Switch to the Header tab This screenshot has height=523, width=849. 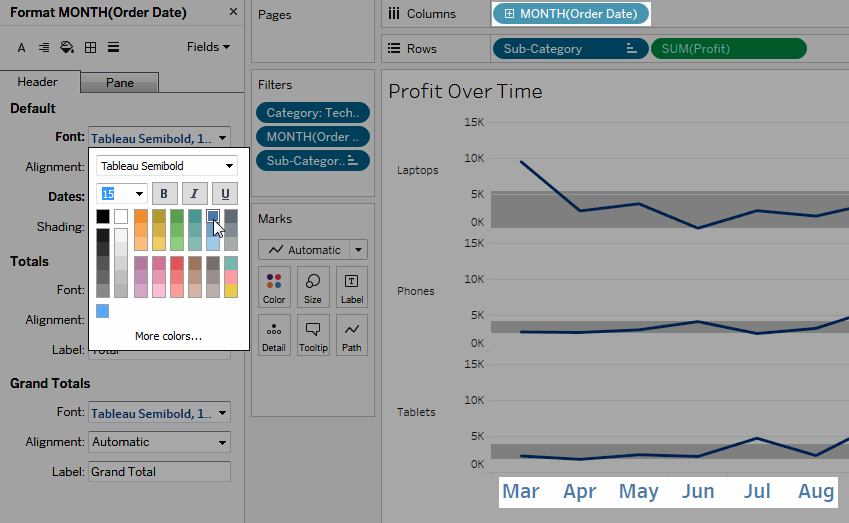pyautogui.click(x=37, y=82)
